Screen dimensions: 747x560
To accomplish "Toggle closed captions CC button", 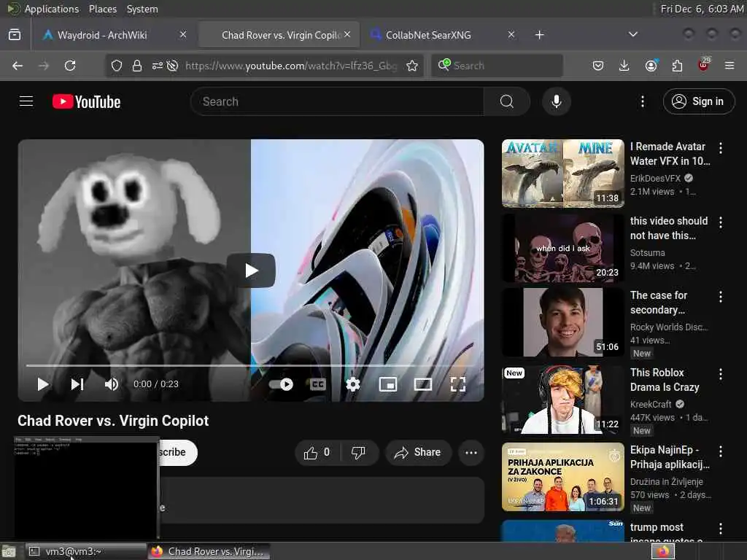I will [x=318, y=384].
